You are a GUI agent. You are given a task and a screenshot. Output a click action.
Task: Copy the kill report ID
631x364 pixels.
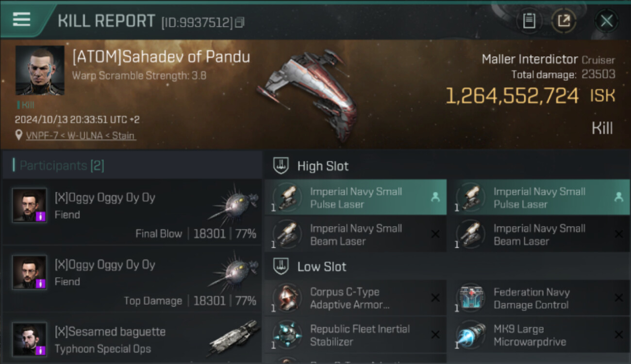(239, 22)
